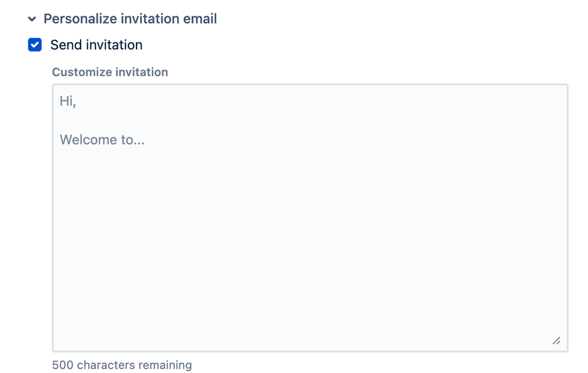This screenshot has height=373, width=588.
Task: Click the border of the Customize invitation box
Action: click(x=309, y=84)
